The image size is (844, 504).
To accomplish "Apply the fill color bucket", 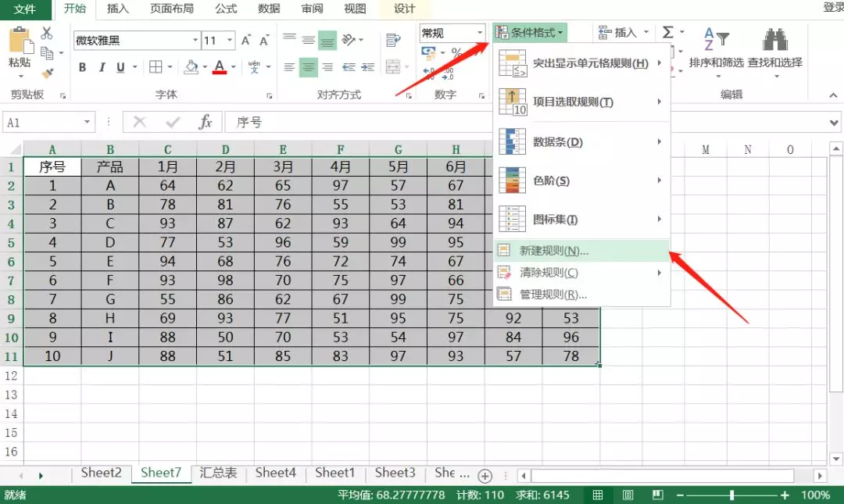I will (191, 66).
